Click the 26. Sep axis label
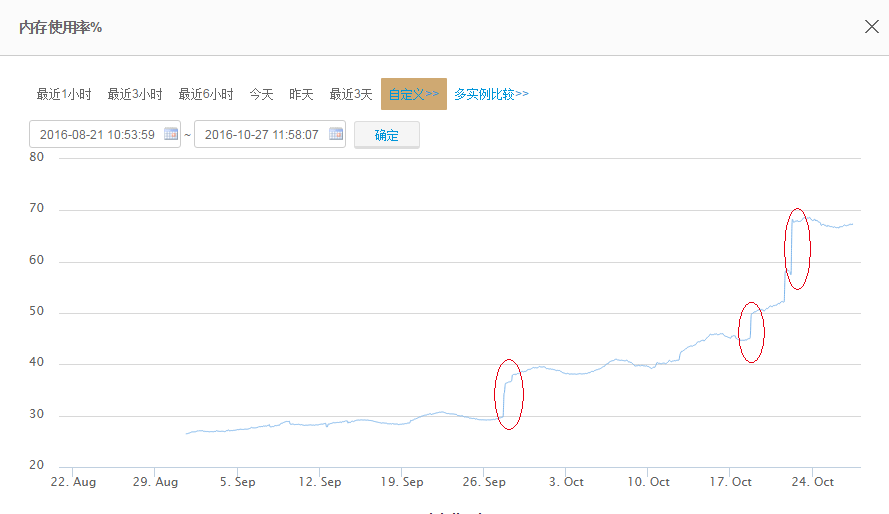 484,482
